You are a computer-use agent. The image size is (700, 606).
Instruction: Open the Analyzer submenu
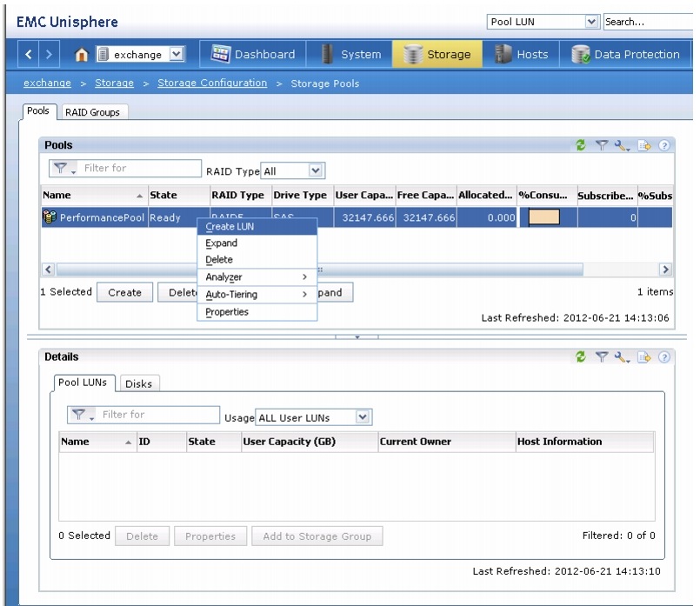pos(257,277)
